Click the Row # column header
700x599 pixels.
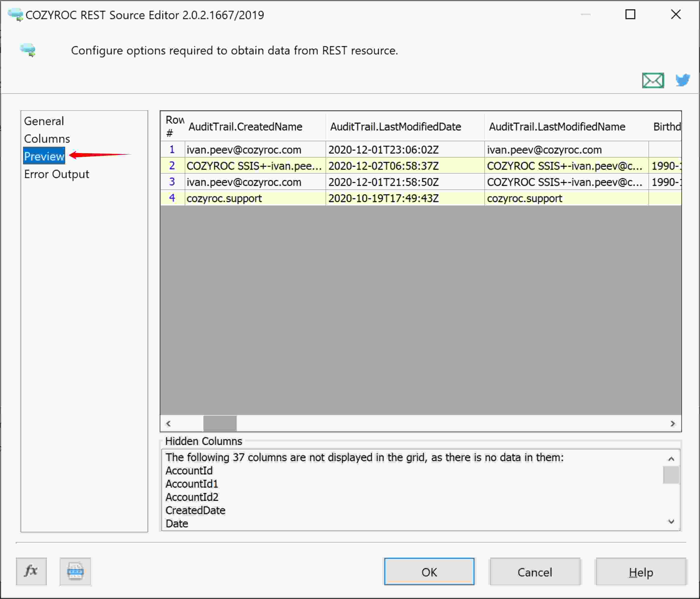click(173, 126)
